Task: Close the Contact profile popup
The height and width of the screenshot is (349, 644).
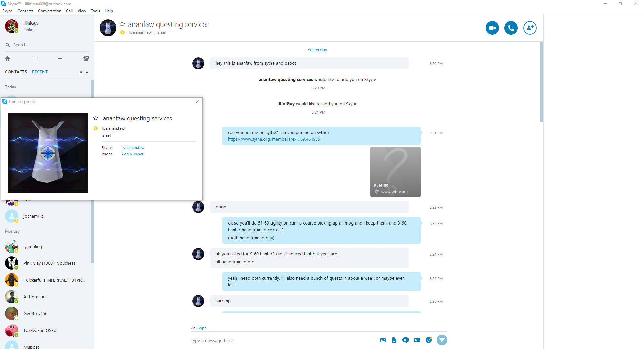Action: coord(197,102)
